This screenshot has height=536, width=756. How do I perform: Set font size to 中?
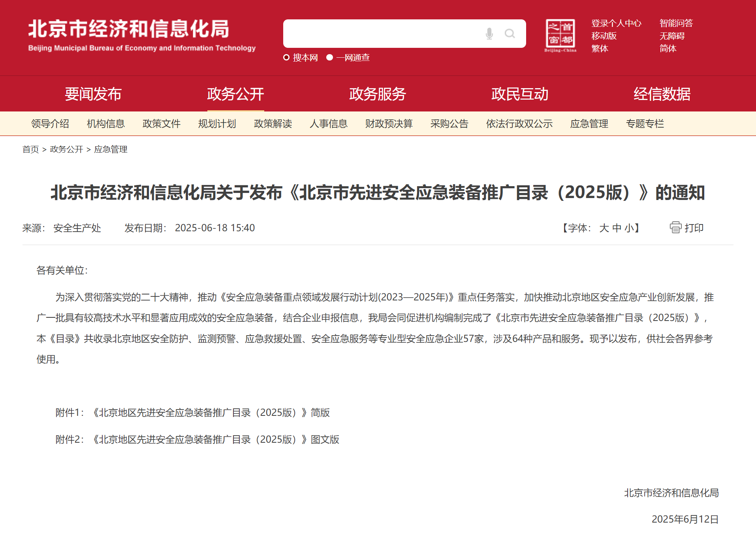tap(617, 228)
